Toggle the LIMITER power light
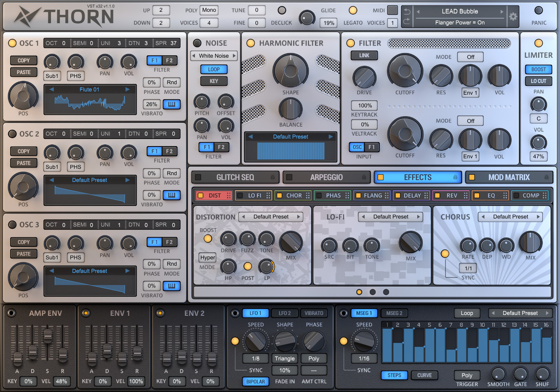This screenshot has height=392, width=560. click(539, 43)
